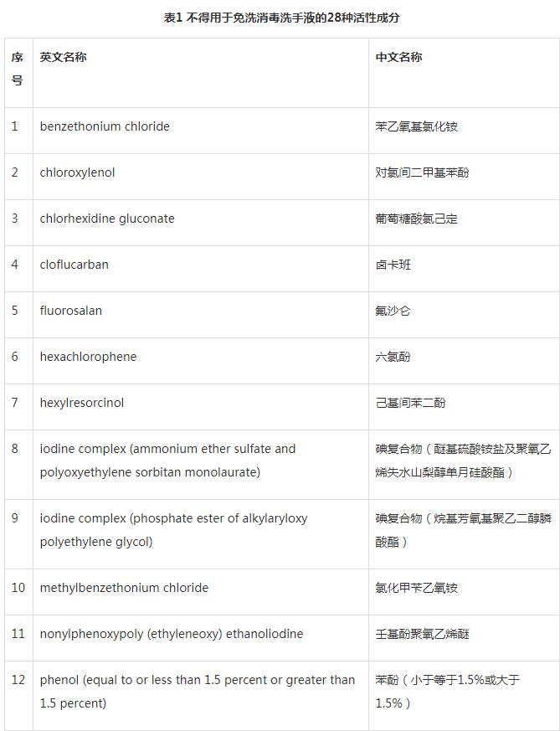Click the cloflucarban entry
The width and height of the screenshot is (560, 731).
74,265
